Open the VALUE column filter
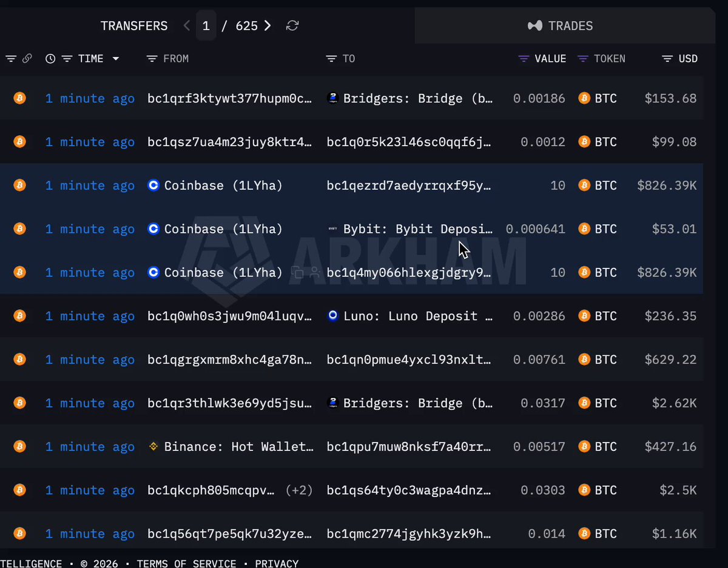This screenshot has width=728, height=568. 524,59
